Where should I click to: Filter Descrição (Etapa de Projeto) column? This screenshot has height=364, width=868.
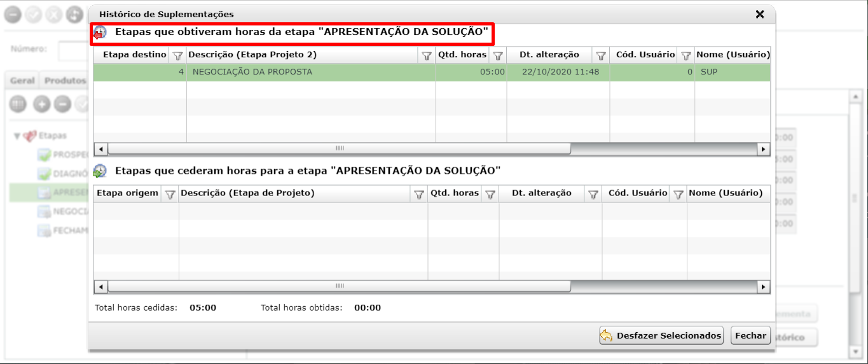coord(419,194)
